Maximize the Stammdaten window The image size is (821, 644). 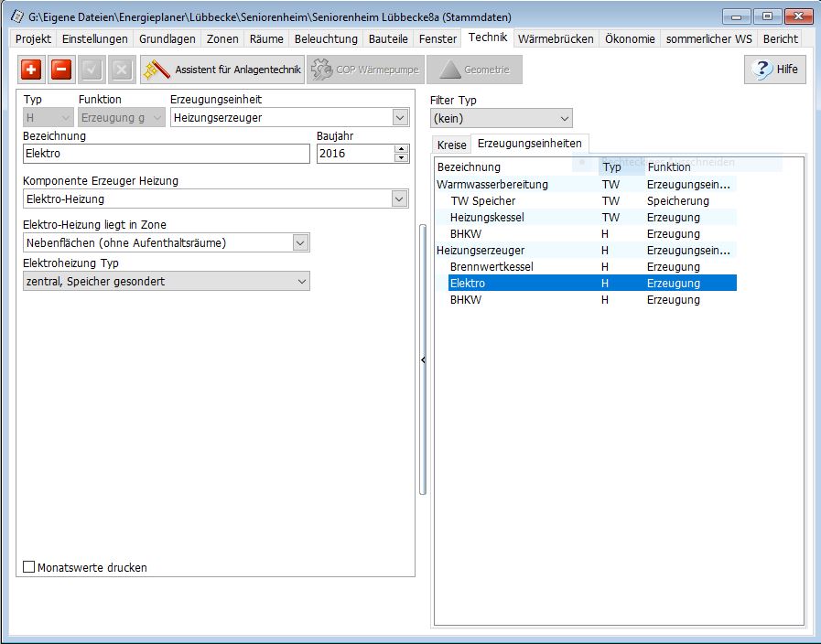[767, 16]
